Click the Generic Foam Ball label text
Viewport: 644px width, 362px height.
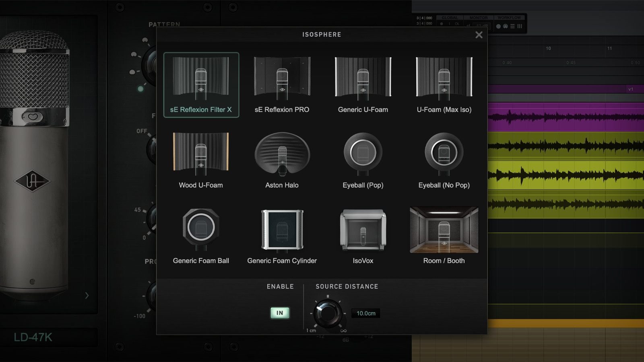point(201,261)
